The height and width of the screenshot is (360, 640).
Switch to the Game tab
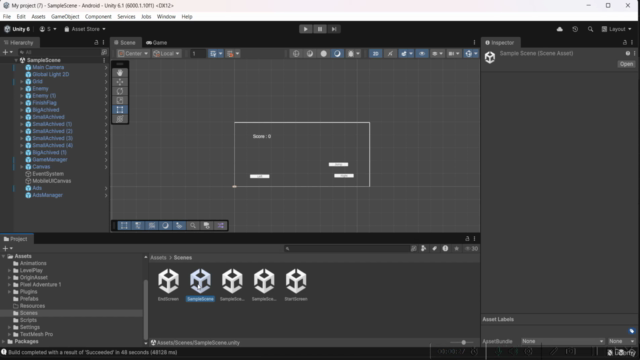click(157, 42)
